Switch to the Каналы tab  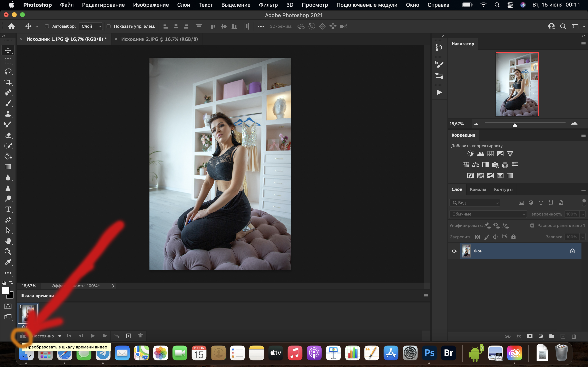[x=478, y=189]
